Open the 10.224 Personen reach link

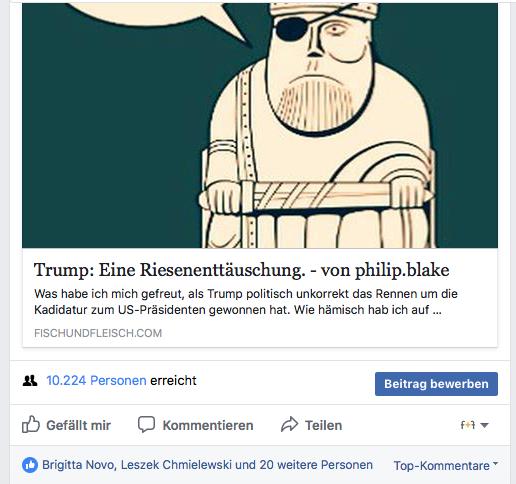(x=96, y=380)
